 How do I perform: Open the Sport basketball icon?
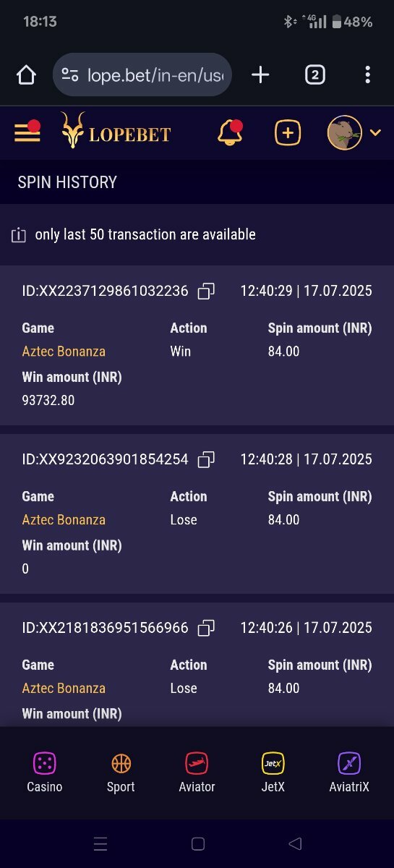121,763
